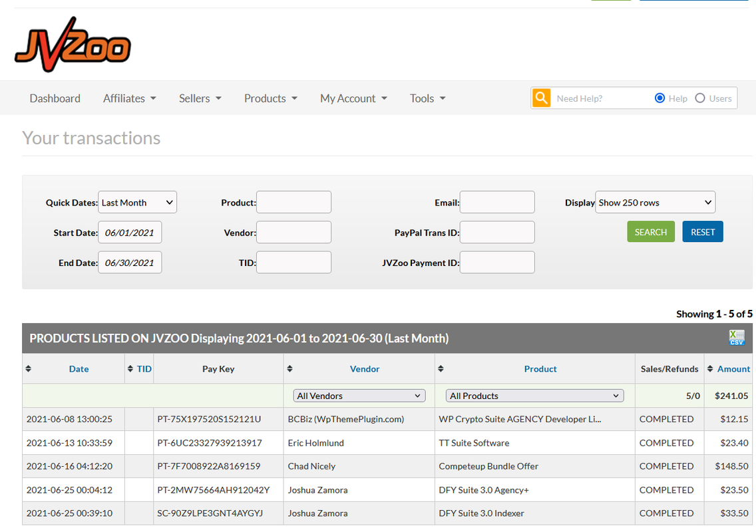The image size is (756, 532).
Task: Open the All Vendors filter dropdown
Action: 359,396
